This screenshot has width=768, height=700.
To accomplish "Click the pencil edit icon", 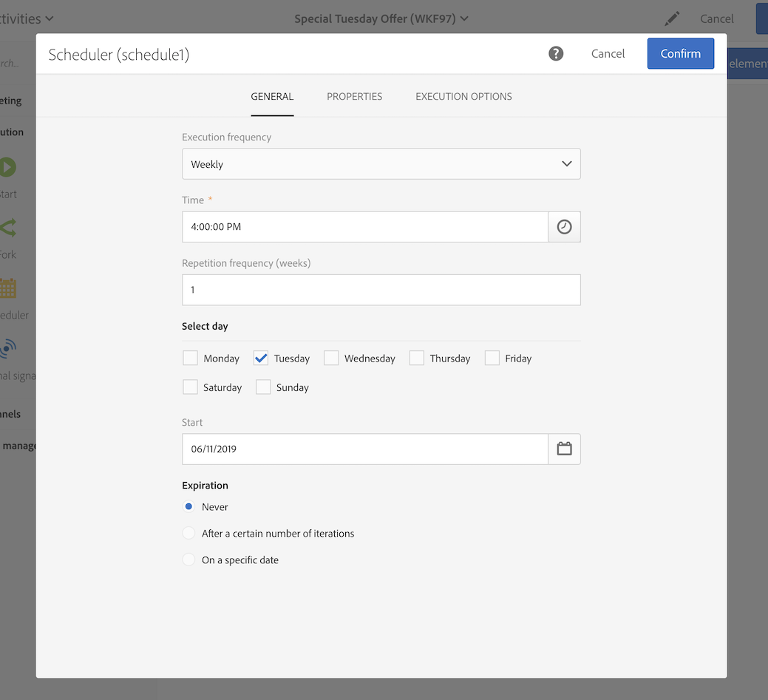I will [671, 18].
